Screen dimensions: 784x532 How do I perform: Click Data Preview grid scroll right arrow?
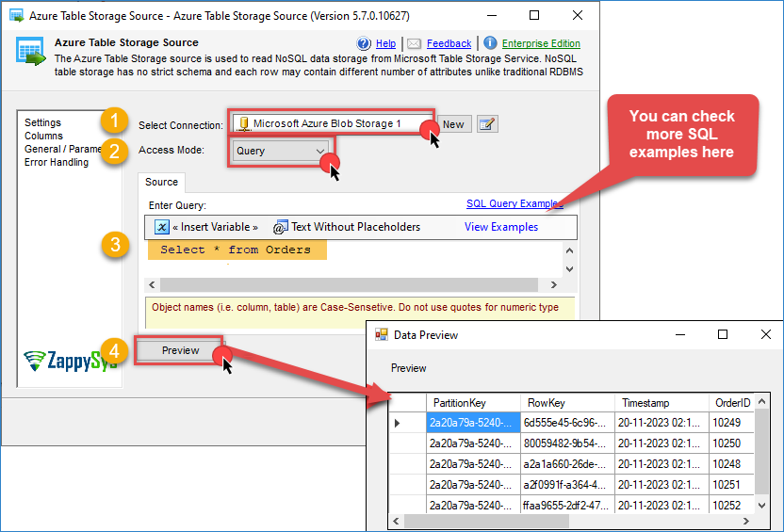746,521
